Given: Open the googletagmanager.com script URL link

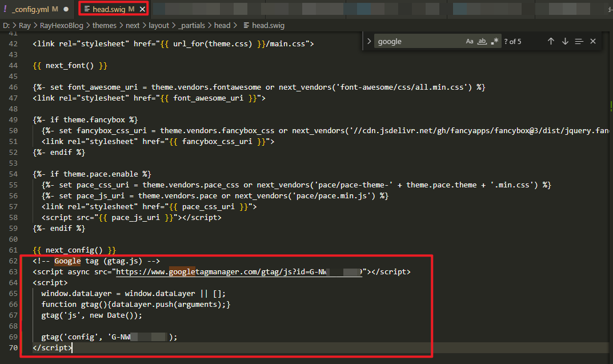Looking at the screenshot, I should 239,272.
